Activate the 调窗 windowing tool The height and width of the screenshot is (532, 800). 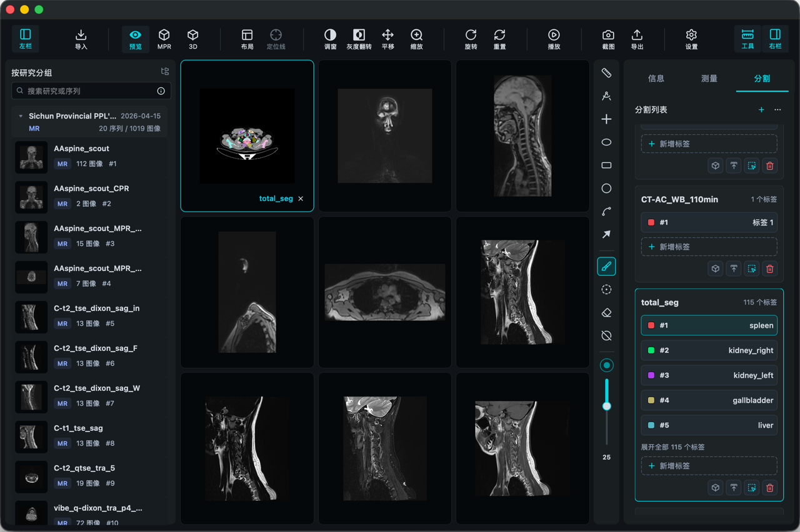pos(330,39)
